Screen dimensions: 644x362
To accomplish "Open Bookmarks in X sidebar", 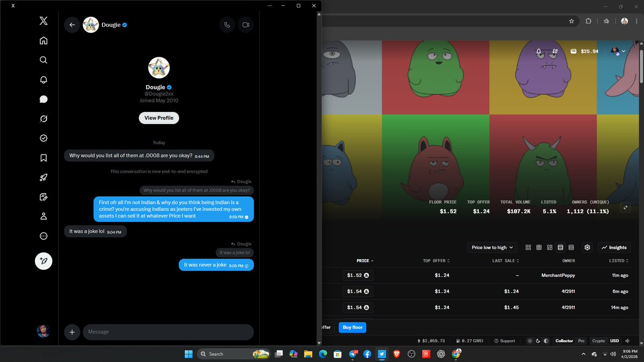I will coord(43,158).
